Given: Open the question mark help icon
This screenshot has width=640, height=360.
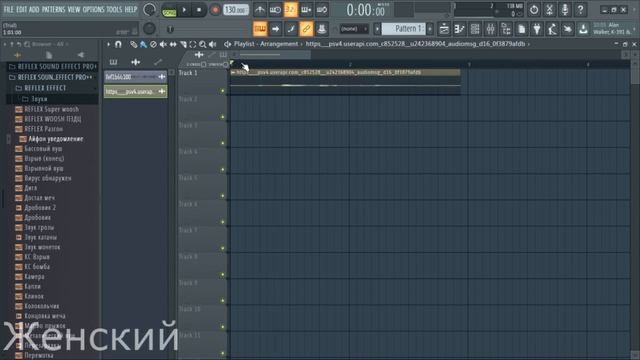Looking at the screenshot, I should click(580, 9).
